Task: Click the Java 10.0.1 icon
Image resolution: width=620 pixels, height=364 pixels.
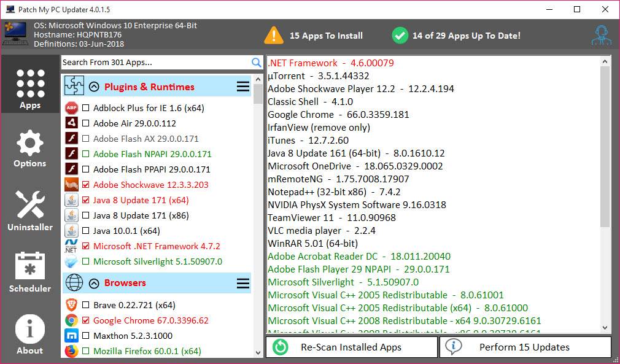Action: coord(72,230)
